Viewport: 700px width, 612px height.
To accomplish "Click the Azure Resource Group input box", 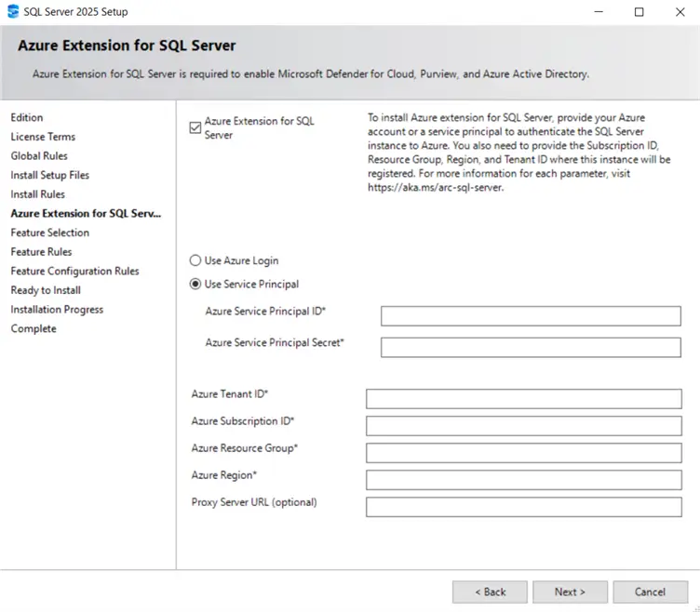I will [x=524, y=453].
